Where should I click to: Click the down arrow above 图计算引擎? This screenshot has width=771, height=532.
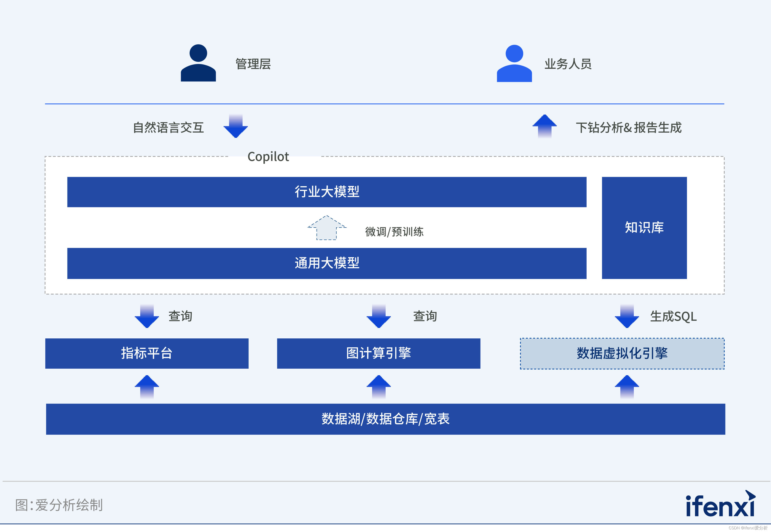(378, 316)
